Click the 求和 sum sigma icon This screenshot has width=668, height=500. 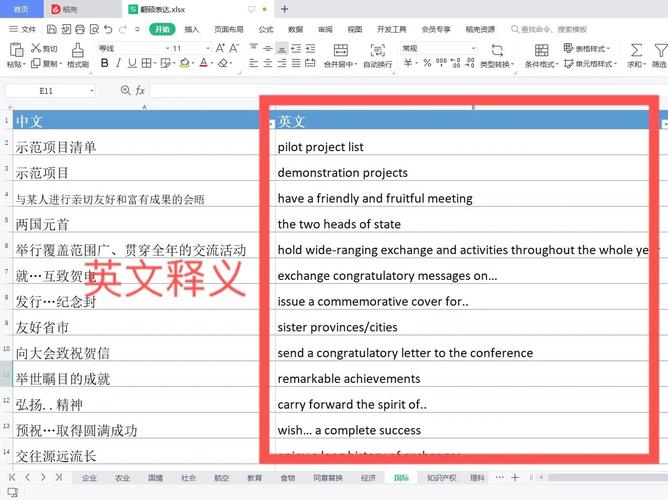[636, 50]
